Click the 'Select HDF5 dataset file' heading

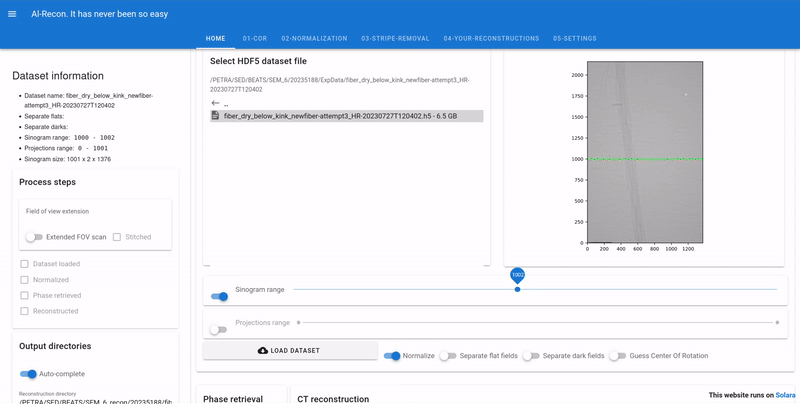click(x=258, y=61)
